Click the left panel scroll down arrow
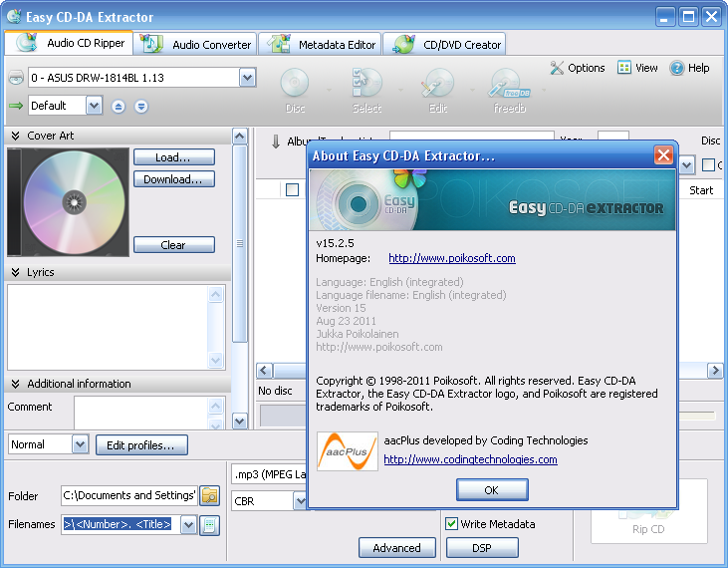728x568 pixels. pos(240,422)
